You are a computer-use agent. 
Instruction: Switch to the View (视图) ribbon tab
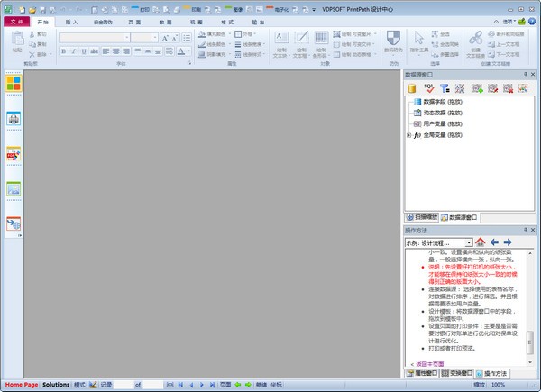click(x=197, y=22)
